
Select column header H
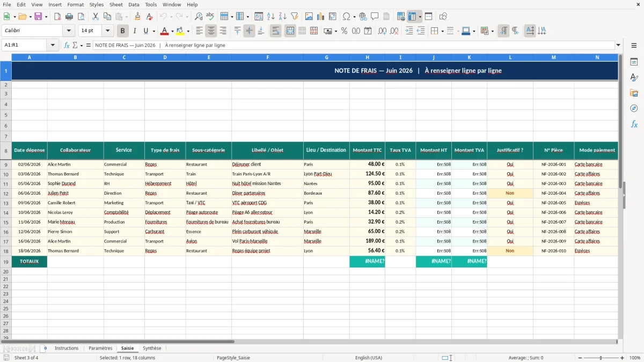[x=367, y=57]
